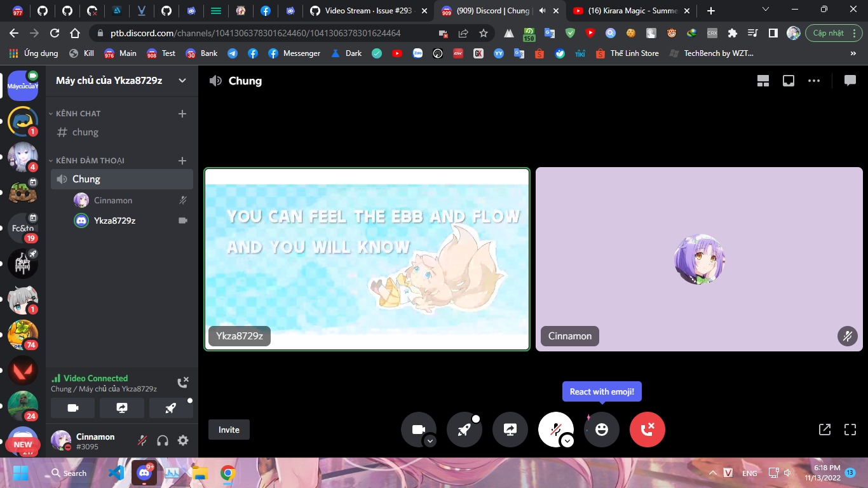The width and height of the screenshot is (868, 488).
Task: Switch to grid view layout
Action: click(763, 81)
